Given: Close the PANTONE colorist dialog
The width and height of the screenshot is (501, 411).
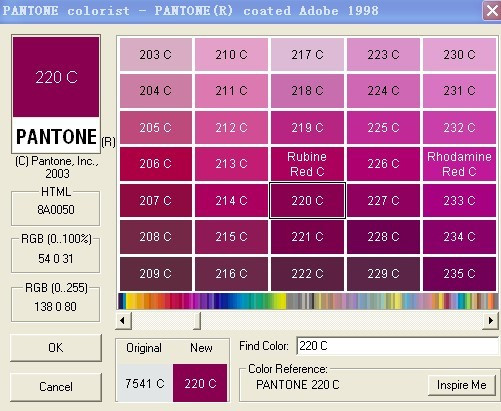Looking at the screenshot, I should [492, 11].
